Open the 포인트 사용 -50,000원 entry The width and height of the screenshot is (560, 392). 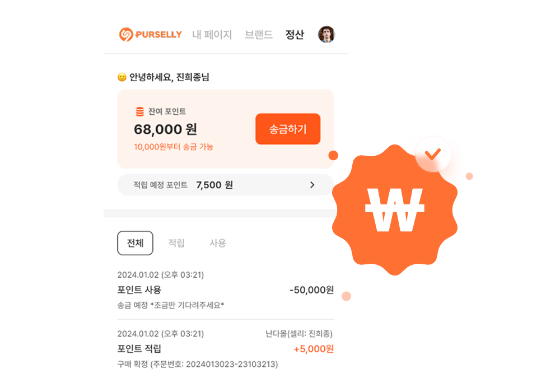tap(225, 290)
